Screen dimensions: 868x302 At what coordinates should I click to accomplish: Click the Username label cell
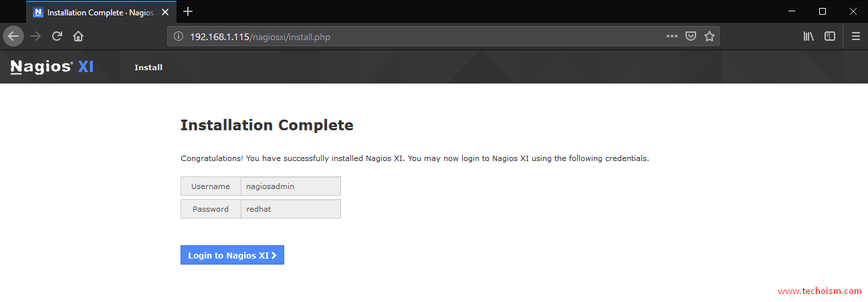tap(211, 186)
